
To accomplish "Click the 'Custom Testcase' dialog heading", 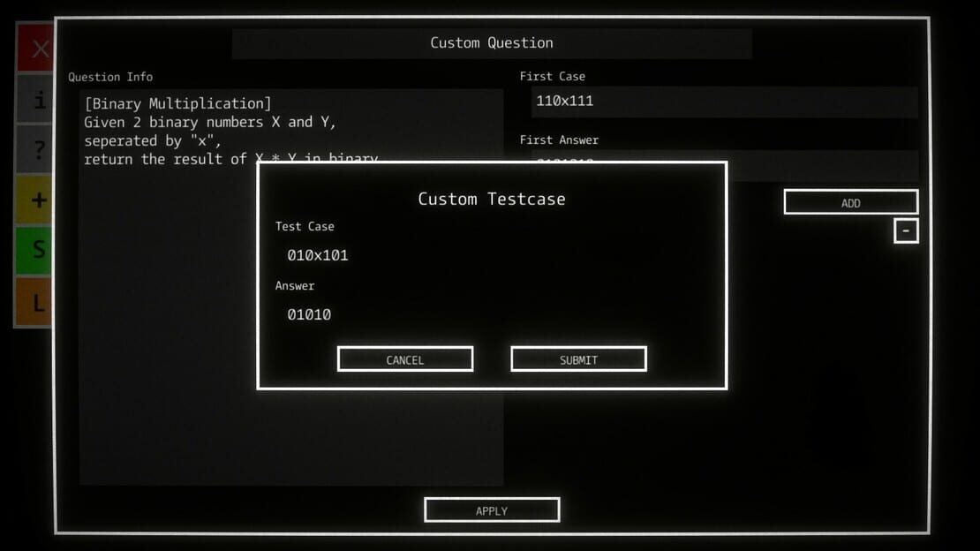I will pyautogui.click(x=492, y=199).
